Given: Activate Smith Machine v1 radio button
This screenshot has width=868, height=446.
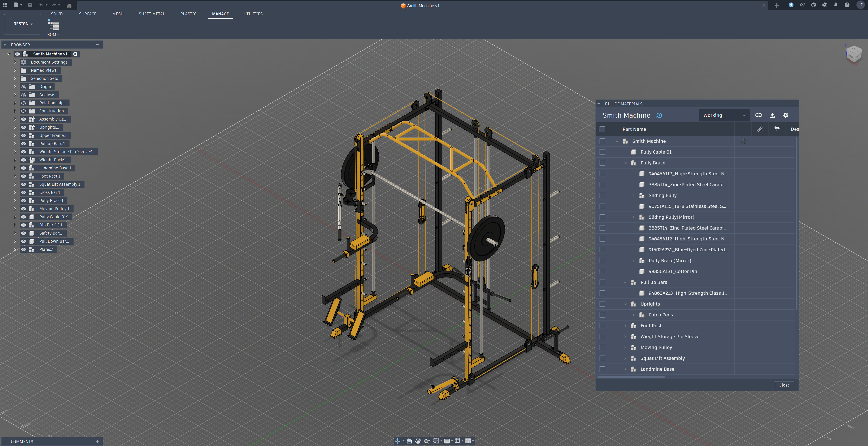Looking at the screenshot, I should pos(75,54).
